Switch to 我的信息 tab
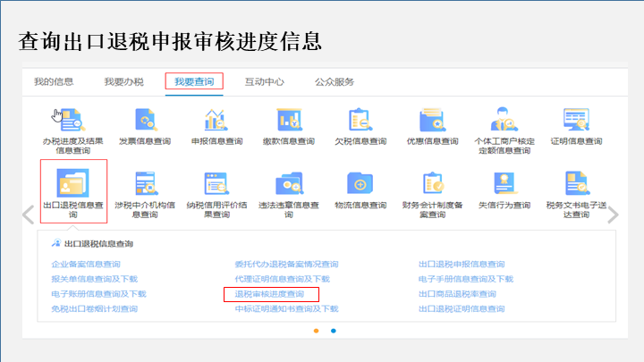This screenshot has height=362, width=644. pyautogui.click(x=54, y=81)
